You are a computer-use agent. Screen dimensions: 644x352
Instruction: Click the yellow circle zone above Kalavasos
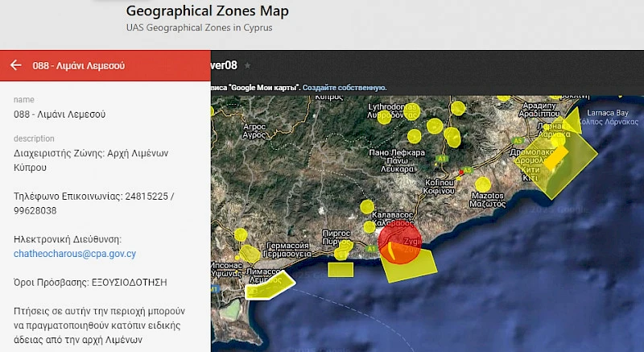click(367, 206)
